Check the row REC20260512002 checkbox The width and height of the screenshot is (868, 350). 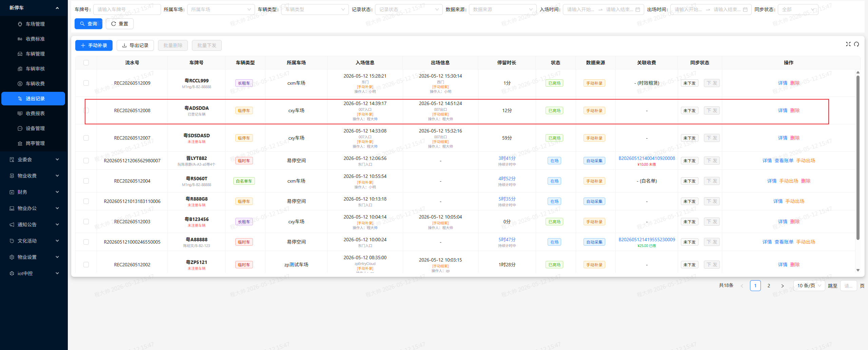[x=86, y=265]
